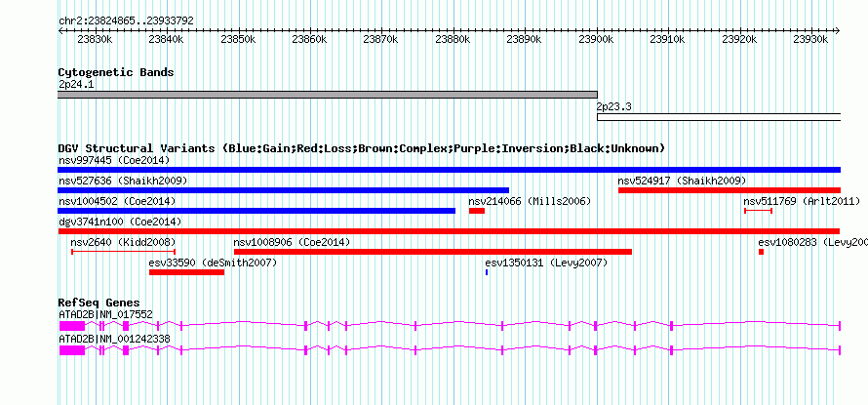Viewport: 868px width, 405px height.
Task: Open nsv214066 (Mills2006) label
Action: [x=530, y=202]
